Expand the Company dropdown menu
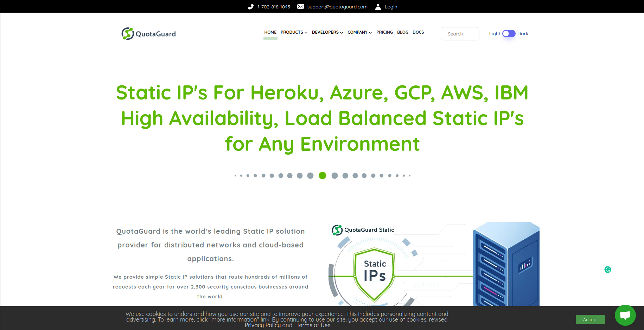The width and height of the screenshot is (644, 330). 359,32
